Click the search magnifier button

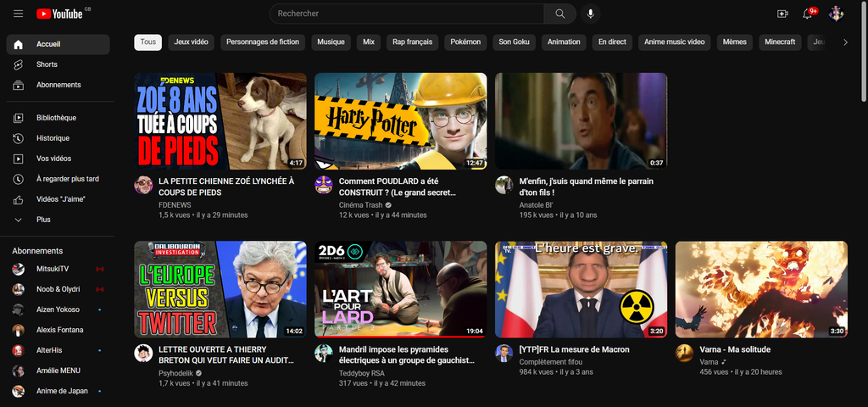(559, 14)
